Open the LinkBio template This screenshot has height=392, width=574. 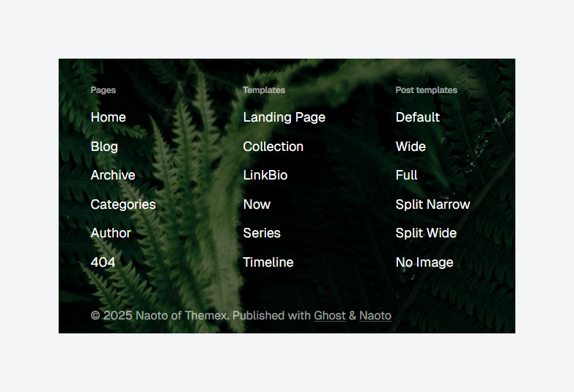[x=265, y=175]
